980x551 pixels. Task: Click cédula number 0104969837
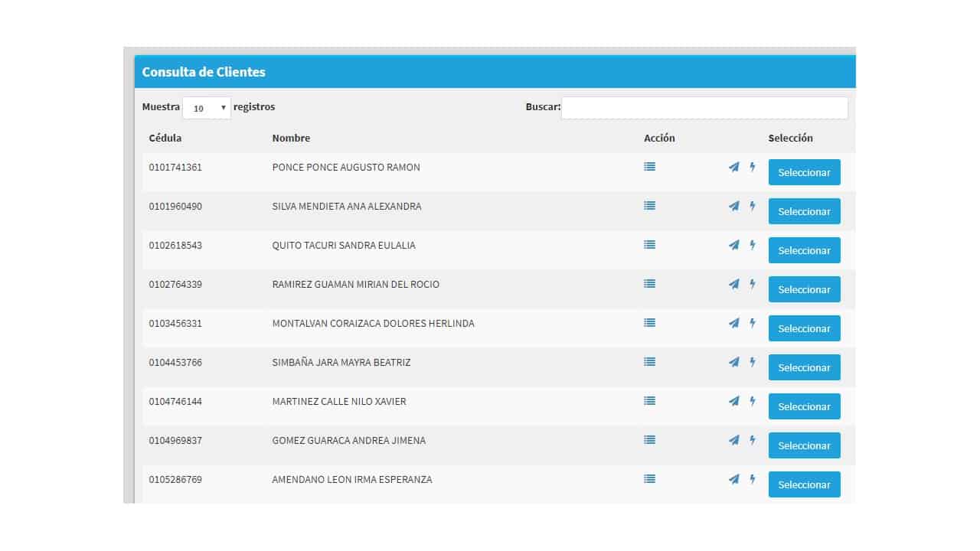[175, 440]
